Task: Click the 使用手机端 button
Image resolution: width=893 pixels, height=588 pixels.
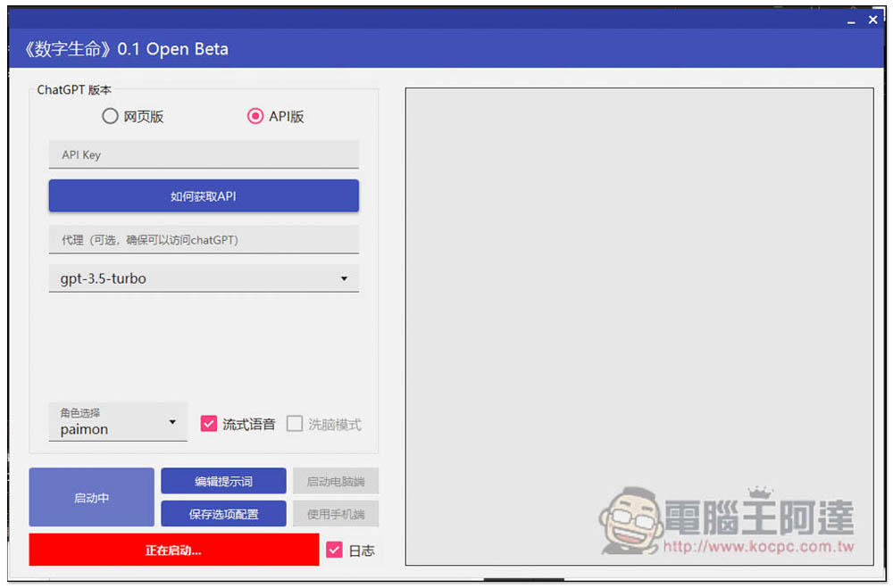Action: pos(336,513)
